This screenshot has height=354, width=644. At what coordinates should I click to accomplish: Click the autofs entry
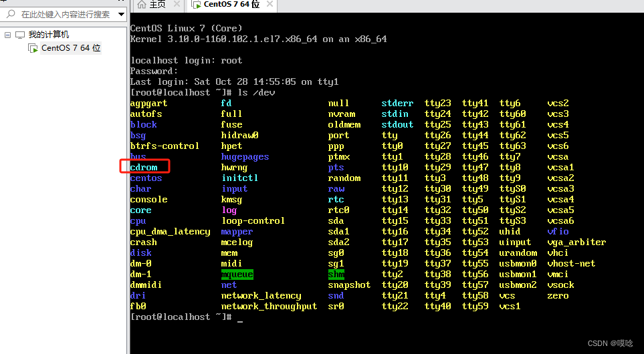(x=146, y=114)
